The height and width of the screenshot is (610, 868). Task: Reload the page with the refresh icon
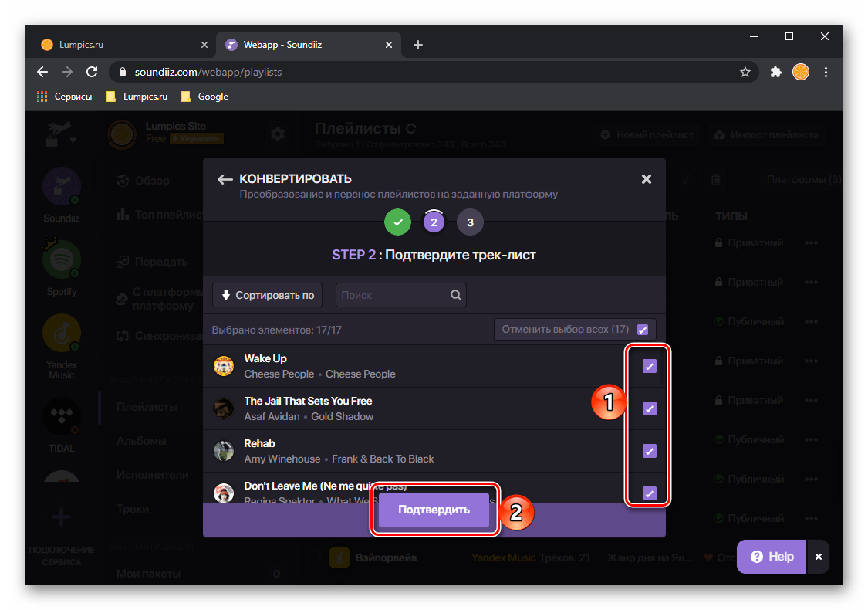[x=92, y=72]
